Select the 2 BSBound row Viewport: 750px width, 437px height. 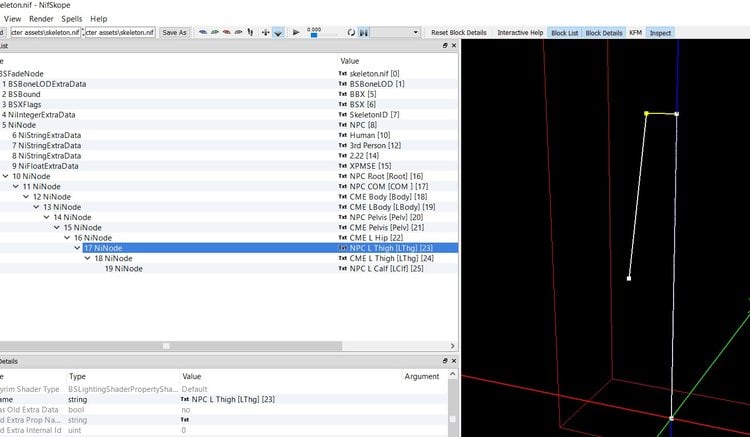tap(229, 94)
